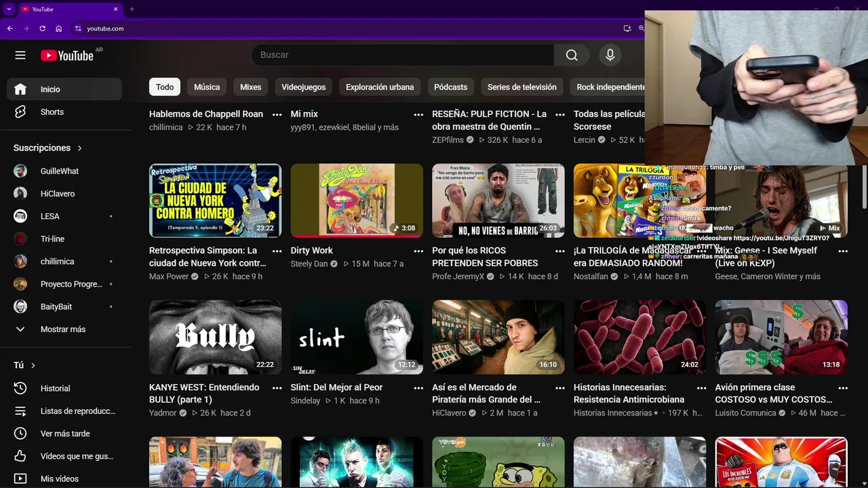This screenshot has width=868, height=488.
Task: Go to the browser home page
Action: (x=59, y=28)
